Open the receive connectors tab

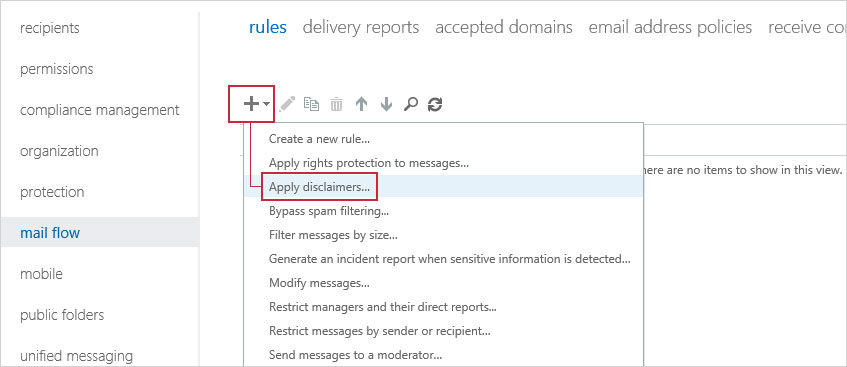coord(807,27)
